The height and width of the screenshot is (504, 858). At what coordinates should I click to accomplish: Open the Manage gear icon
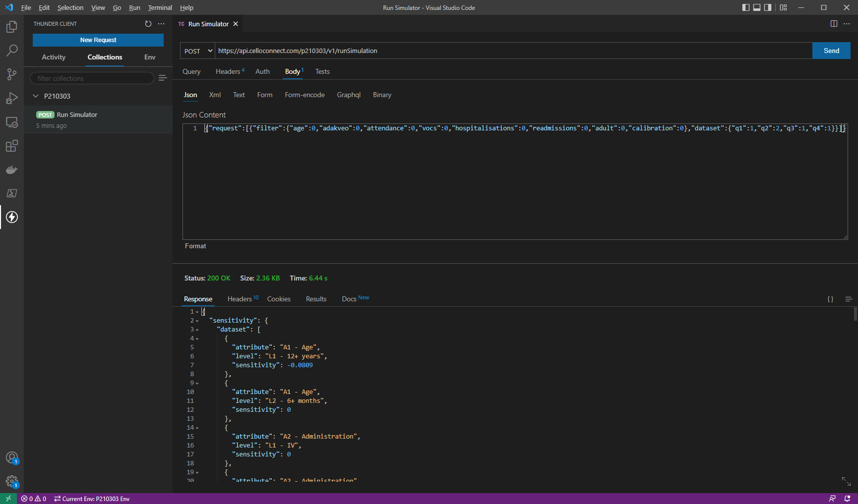[x=12, y=482]
